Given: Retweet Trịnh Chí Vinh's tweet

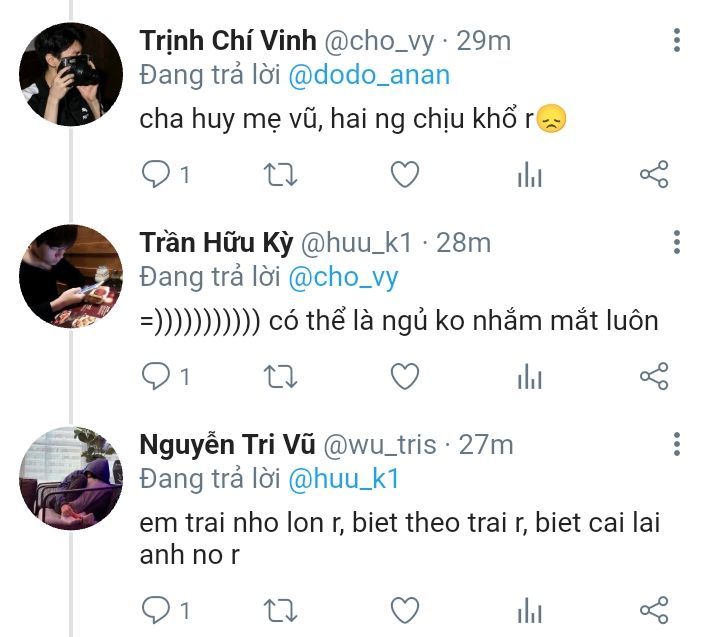Looking at the screenshot, I should click(280, 175).
